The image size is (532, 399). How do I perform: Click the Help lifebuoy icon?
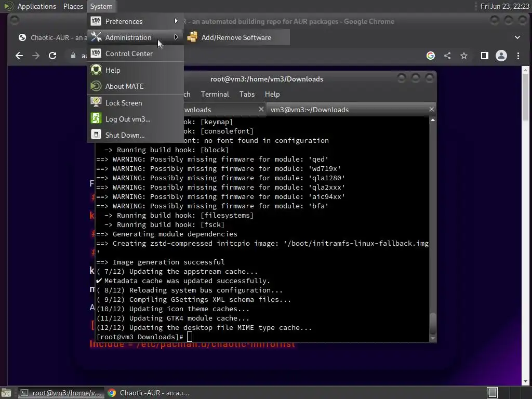pos(96,70)
